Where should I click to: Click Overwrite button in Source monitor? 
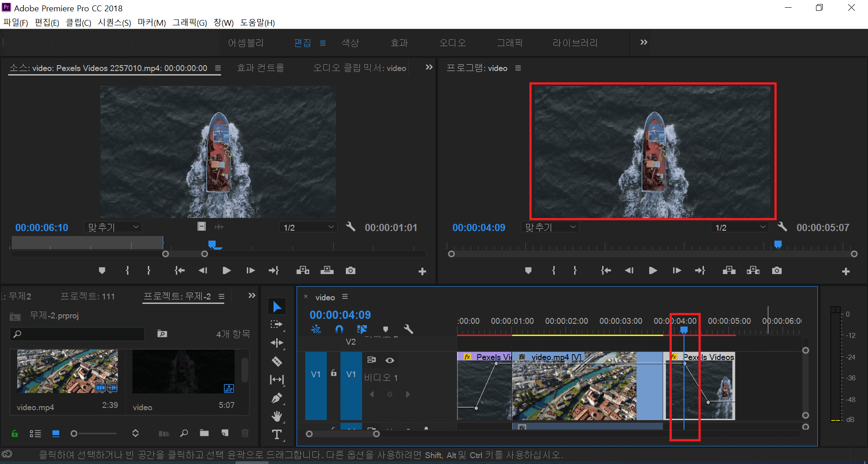pos(327,270)
